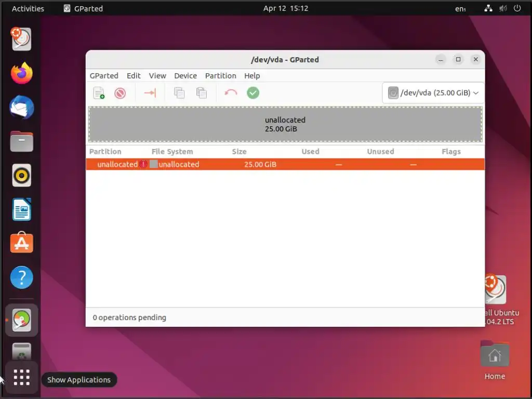This screenshot has height=399, width=532.
Task: Click the Unused column header
Action: (x=380, y=151)
